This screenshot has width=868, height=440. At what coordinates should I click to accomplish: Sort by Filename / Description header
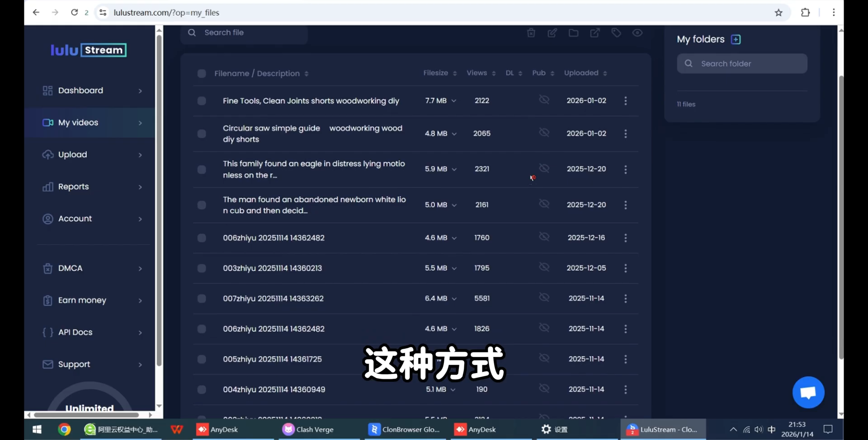(261, 74)
